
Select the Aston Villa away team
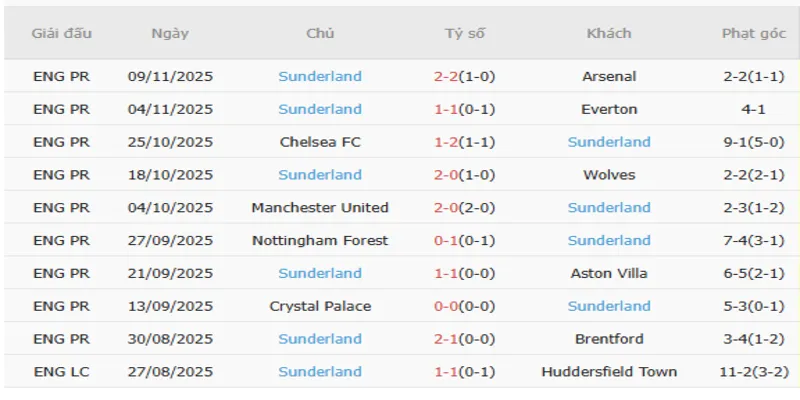609,273
